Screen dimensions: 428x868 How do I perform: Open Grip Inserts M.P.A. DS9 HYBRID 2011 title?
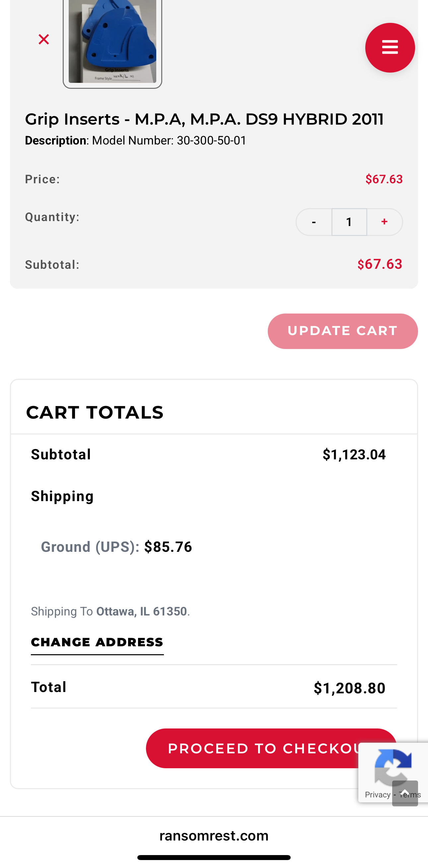coord(204,119)
